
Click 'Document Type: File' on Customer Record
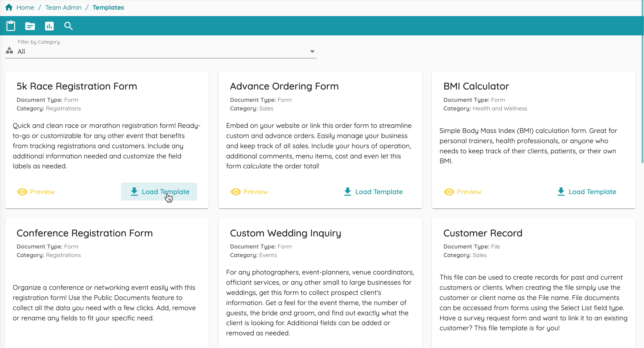472,246
